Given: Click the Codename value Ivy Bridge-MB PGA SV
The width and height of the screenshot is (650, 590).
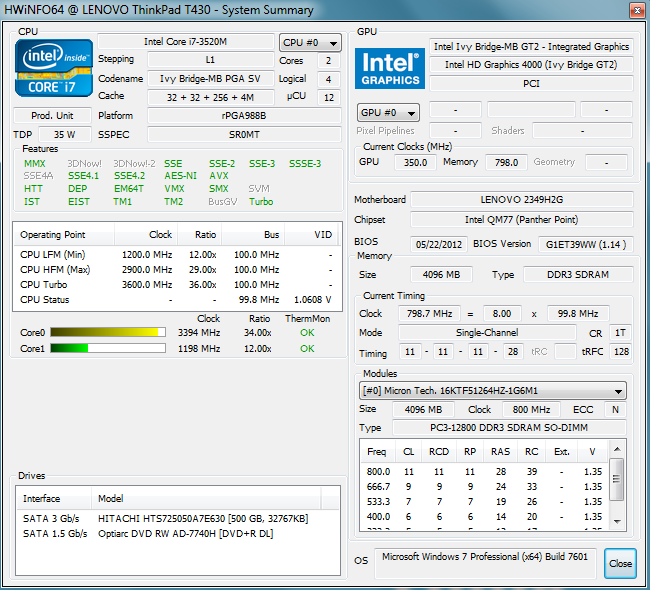Looking at the screenshot, I should 211,78.
